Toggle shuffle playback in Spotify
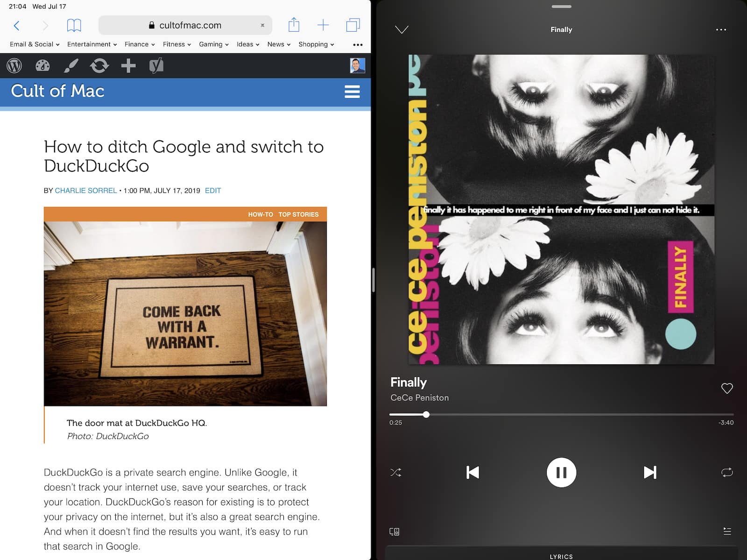Screen dimensions: 747x560 [395, 473]
